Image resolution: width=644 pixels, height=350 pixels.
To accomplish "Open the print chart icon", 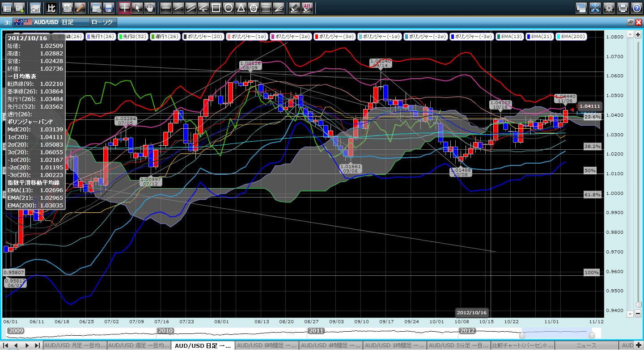I will 623,8.
